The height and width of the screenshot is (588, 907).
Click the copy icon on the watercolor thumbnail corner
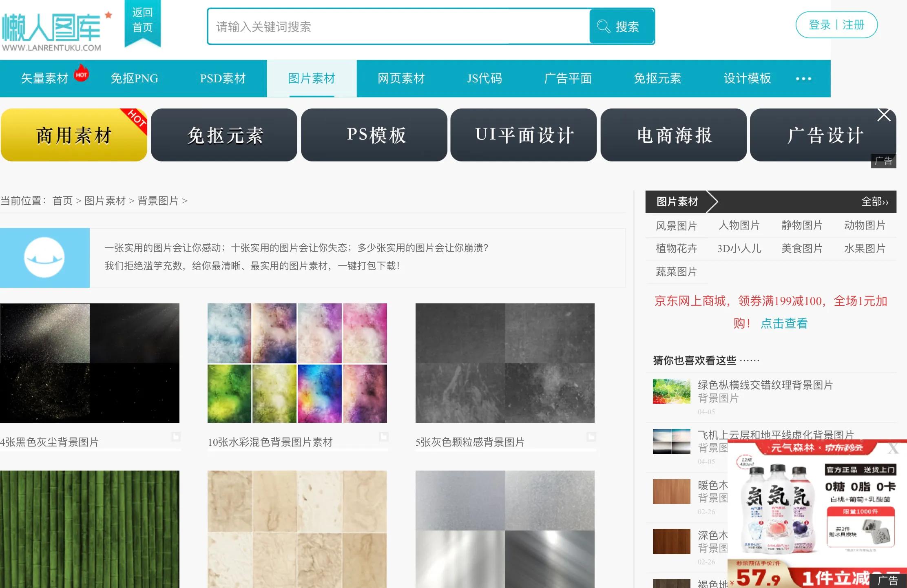coord(384,436)
